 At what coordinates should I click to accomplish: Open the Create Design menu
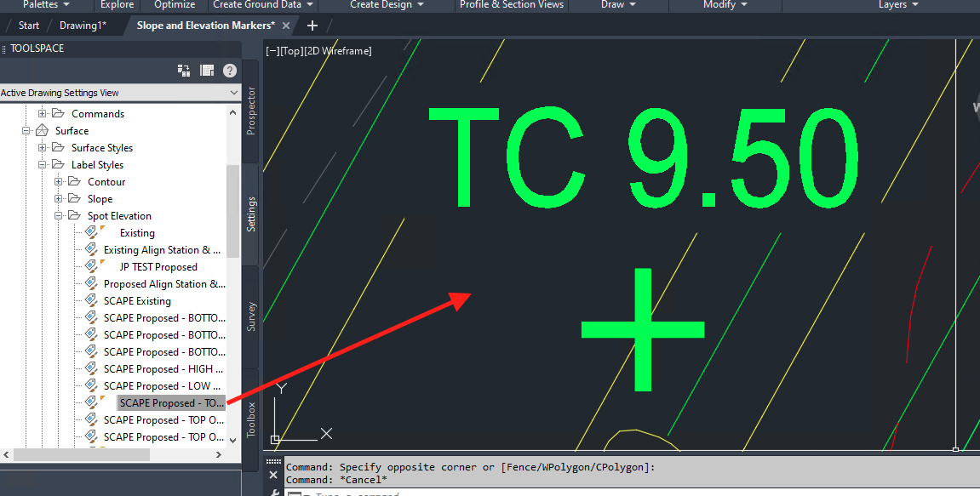coord(382,5)
